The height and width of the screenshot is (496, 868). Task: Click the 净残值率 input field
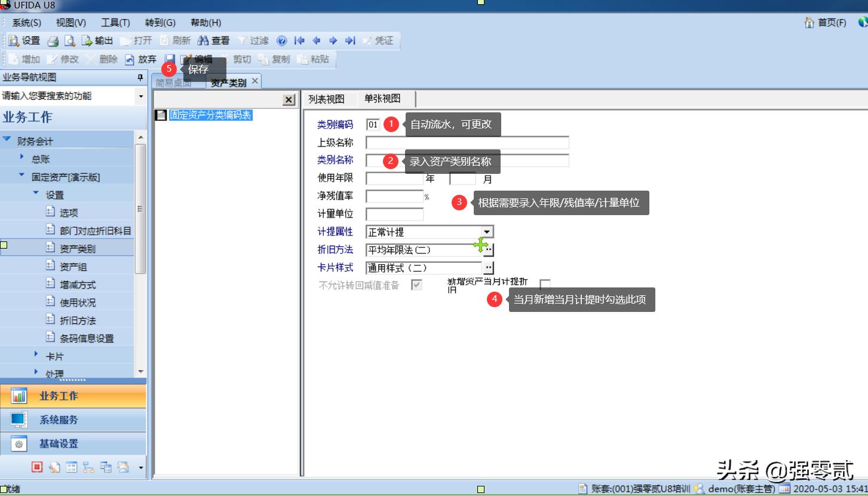pyautogui.click(x=394, y=196)
